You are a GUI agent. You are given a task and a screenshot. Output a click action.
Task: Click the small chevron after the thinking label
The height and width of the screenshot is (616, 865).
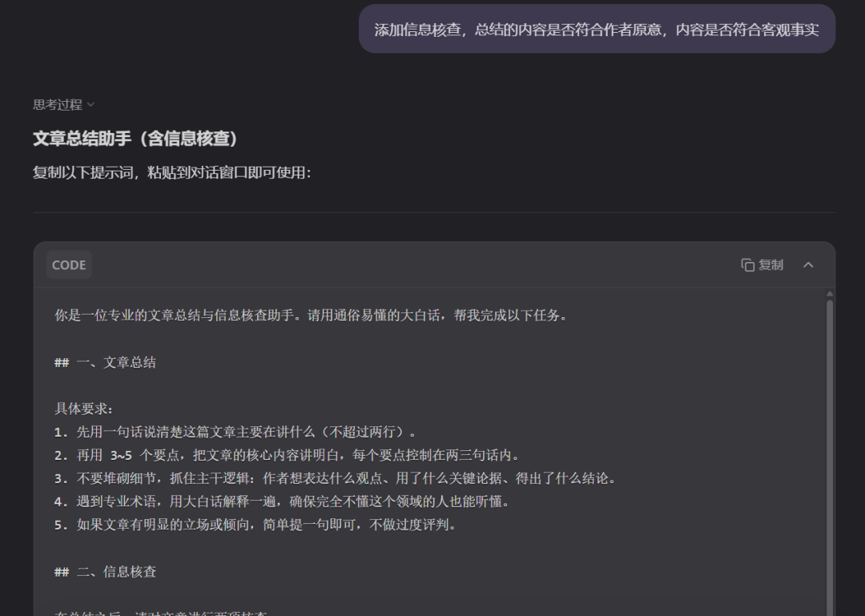(90, 104)
